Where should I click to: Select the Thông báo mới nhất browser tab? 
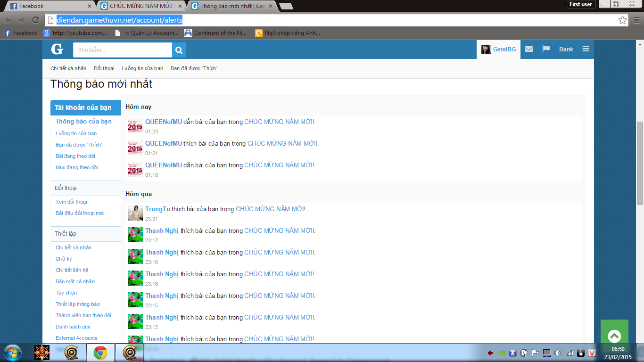click(x=232, y=6)
